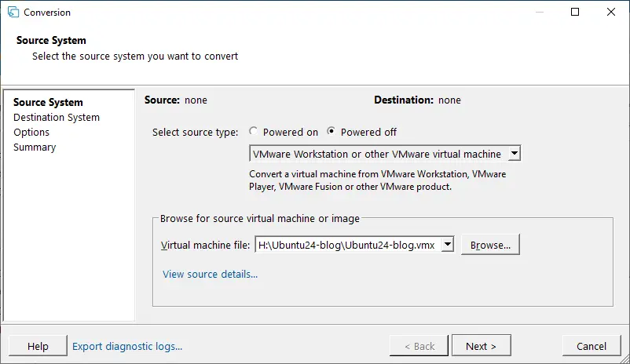
Task: Proceed with the Next button
Action: 482,345
